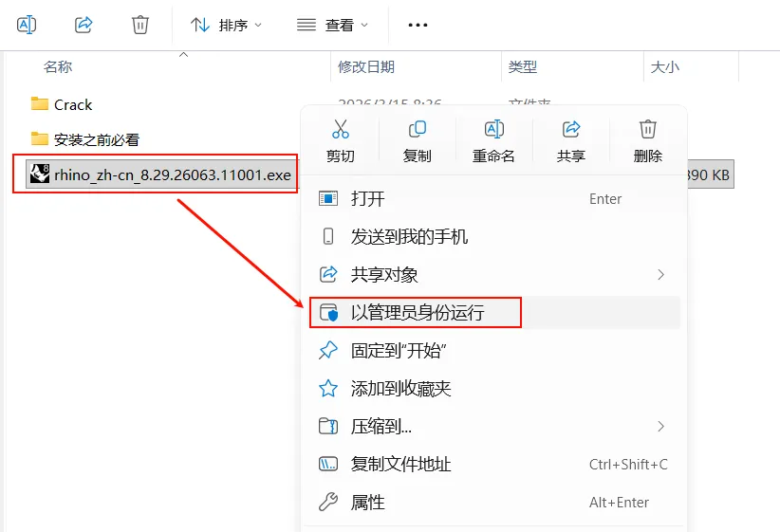Viewport: 780px width, 532px height.
Task: Choose 以管理员身份运行 menu entry
Action: click(494, 313)
